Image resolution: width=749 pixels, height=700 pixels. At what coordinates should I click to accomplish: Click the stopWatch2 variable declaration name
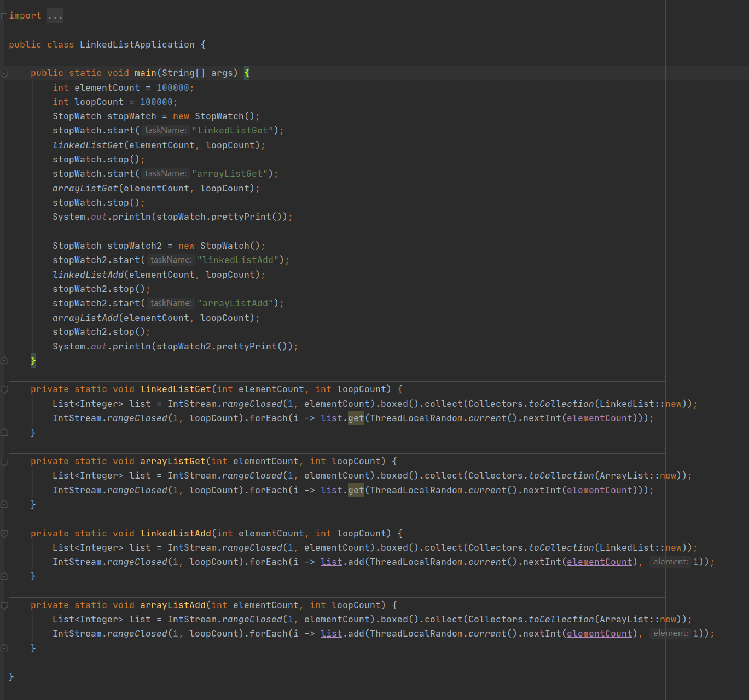(x=135, y=246)
